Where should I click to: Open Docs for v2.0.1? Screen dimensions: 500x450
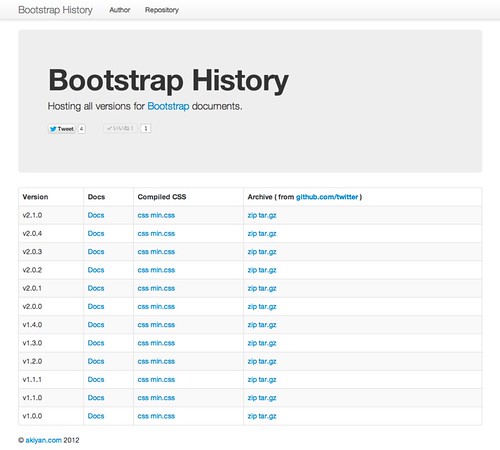[96, 288]
